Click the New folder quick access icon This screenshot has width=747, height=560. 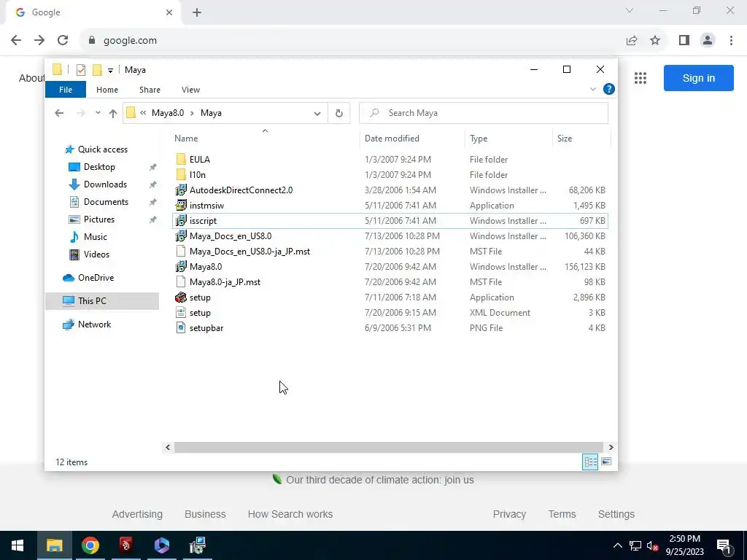pos(97,70)
